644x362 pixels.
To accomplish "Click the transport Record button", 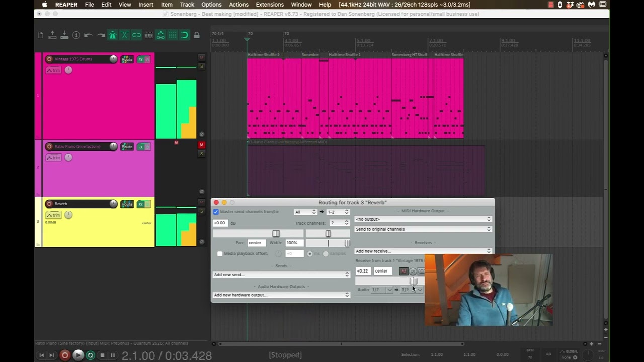I will tap(65, 355).
